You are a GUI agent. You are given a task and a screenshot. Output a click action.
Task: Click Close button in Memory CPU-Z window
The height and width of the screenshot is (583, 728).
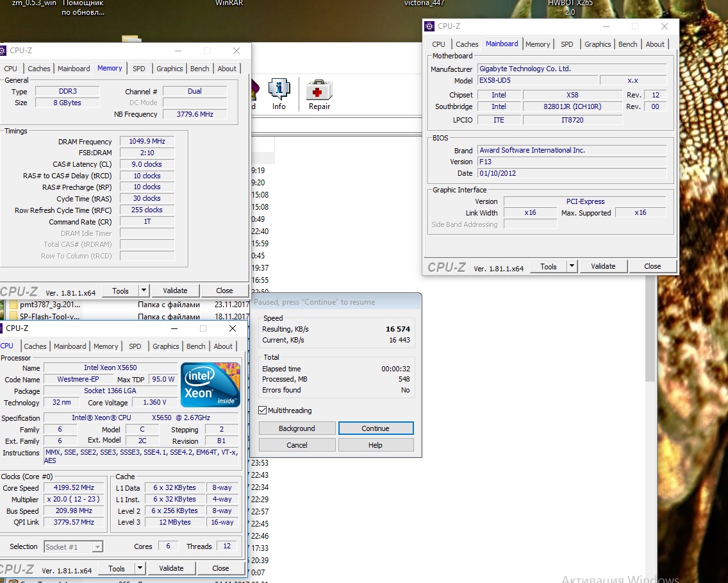click(x=224, y=291)
